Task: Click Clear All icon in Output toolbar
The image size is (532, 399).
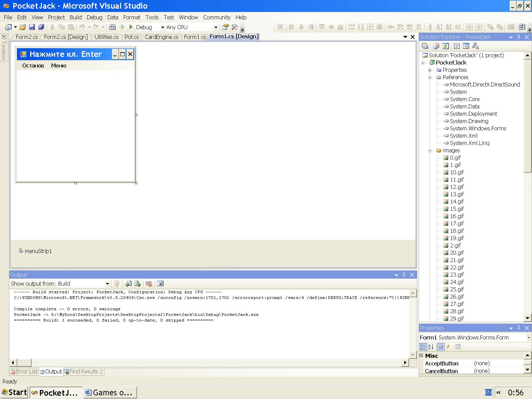Action: coord(149,284)
